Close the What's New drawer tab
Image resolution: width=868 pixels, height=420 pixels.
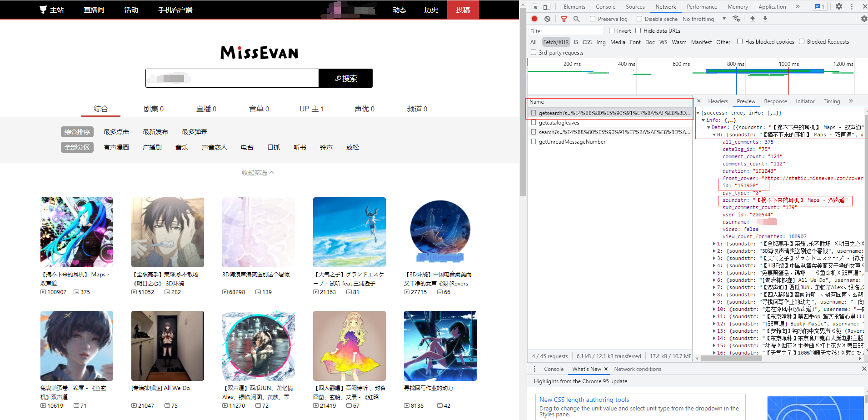click(606, 369)
